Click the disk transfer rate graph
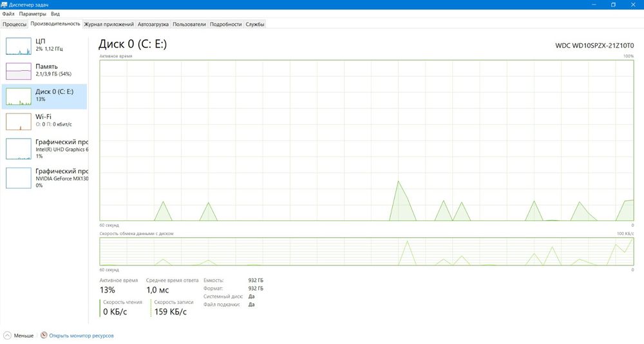 [x=366, y=251]
